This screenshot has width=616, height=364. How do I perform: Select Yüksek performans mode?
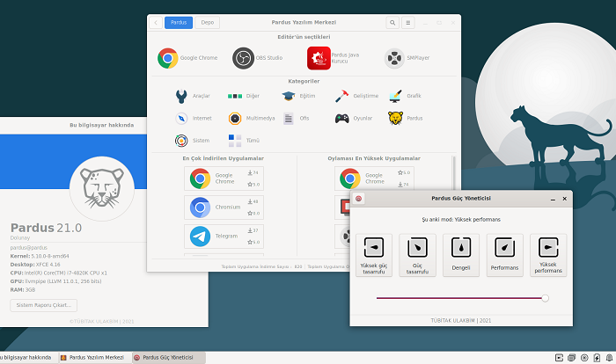pyautogui.click(x=548, y=255)
